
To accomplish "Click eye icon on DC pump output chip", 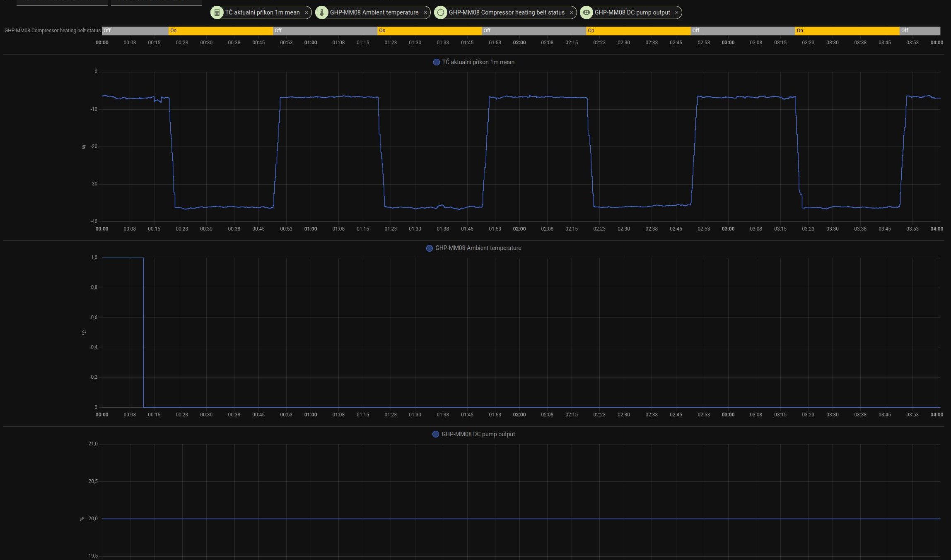I will coord(586,12).
